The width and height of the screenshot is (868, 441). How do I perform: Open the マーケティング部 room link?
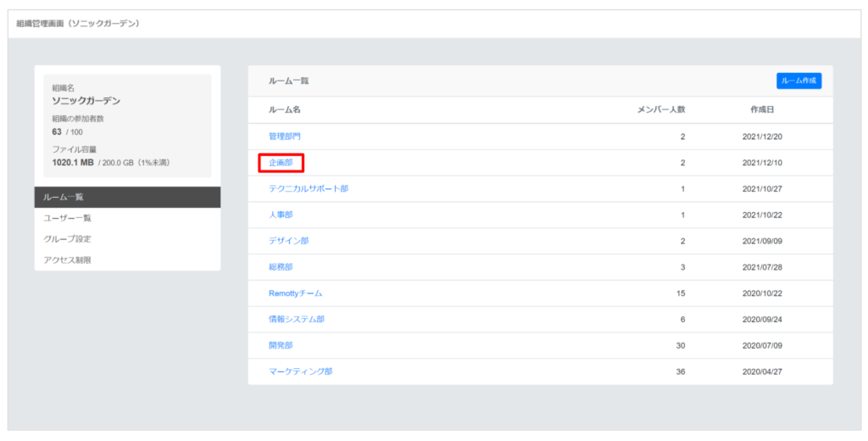coord(301,371)
